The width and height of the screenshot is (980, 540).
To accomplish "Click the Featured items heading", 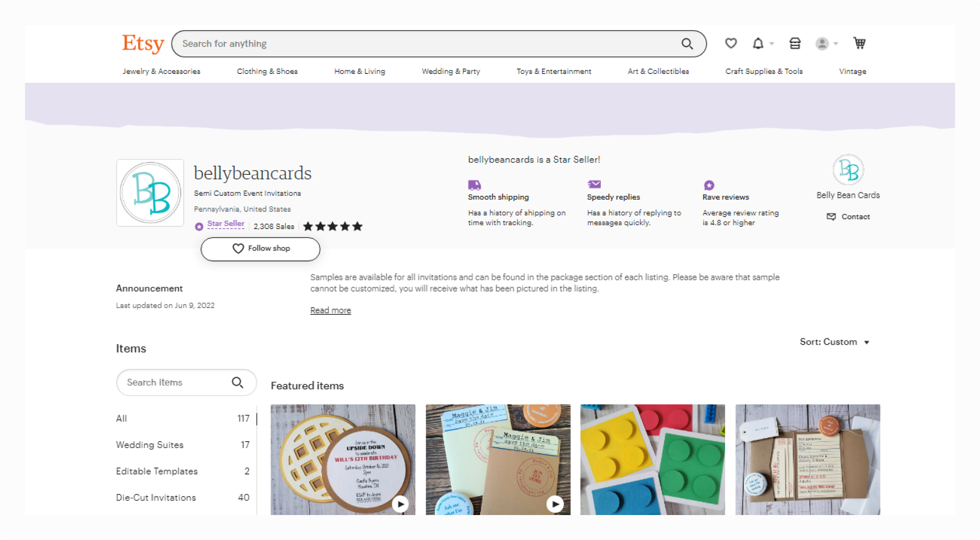I will (x=307, y=386).
